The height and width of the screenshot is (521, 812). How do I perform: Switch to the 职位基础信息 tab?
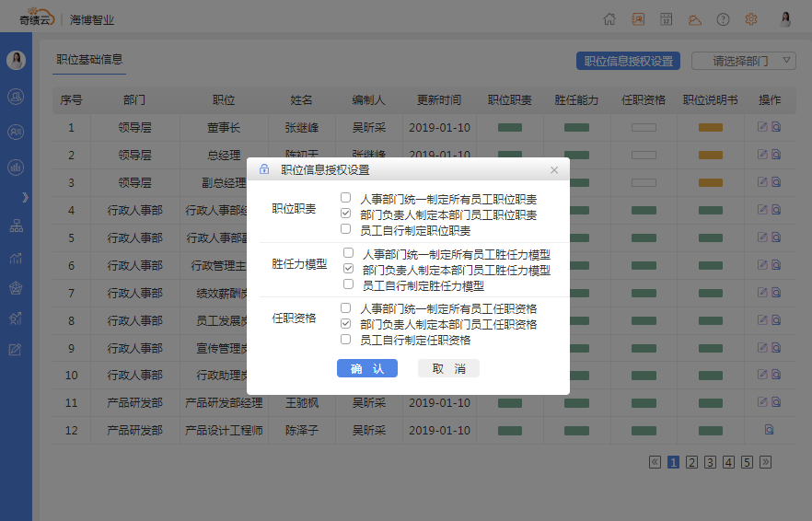(89, 60)
